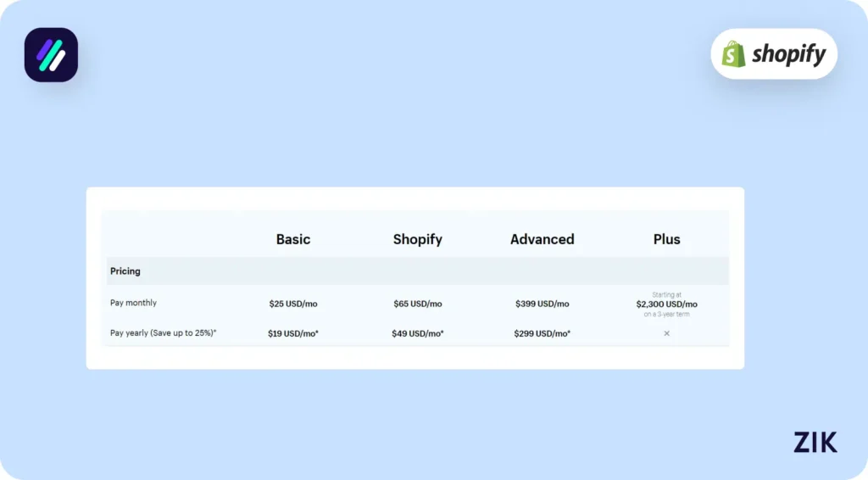This screenshot has height=480, width=868.
Task: Click the Pay monthly row label
Action: pos(133,303)
